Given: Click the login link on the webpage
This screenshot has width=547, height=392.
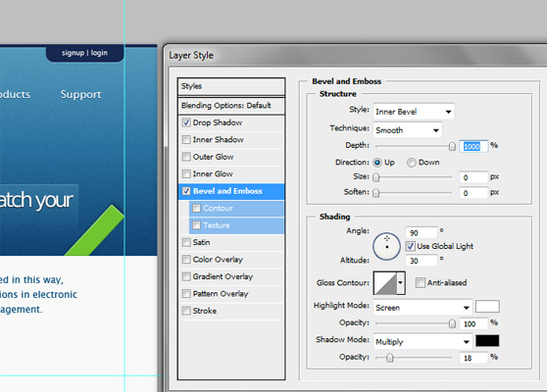Looking at the screenshot, I should (x=99, y=53).
